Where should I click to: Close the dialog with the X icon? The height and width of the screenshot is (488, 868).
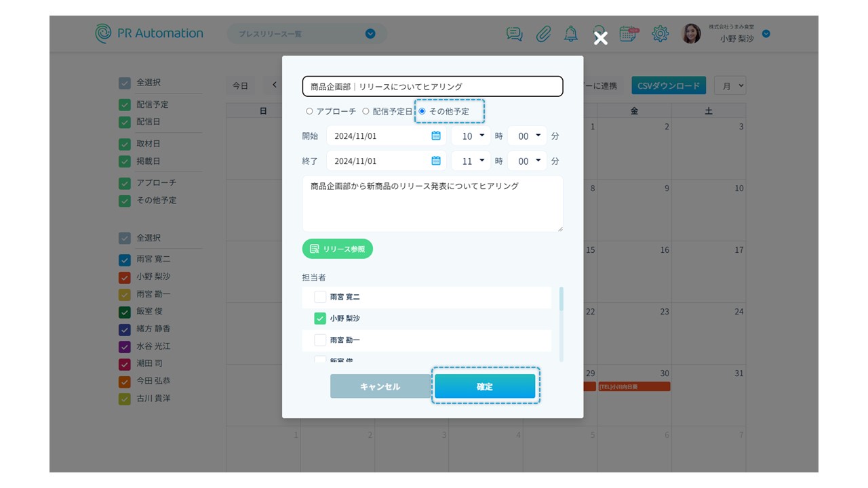[x=600, y=39]
